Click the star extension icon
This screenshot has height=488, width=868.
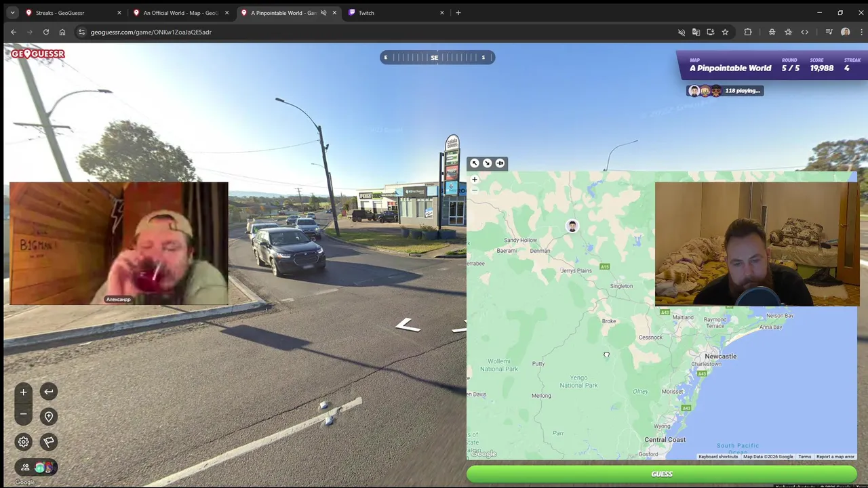pos(788,32)
